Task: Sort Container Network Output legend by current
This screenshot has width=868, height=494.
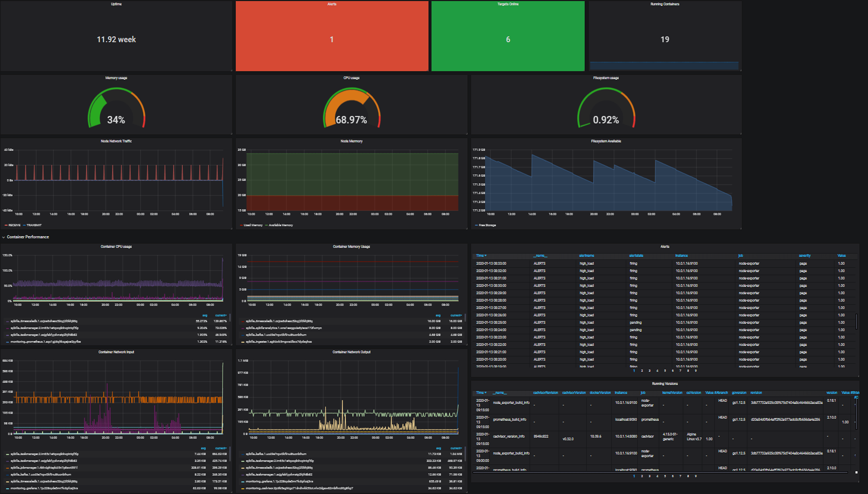Action: (x=456, y=448)
